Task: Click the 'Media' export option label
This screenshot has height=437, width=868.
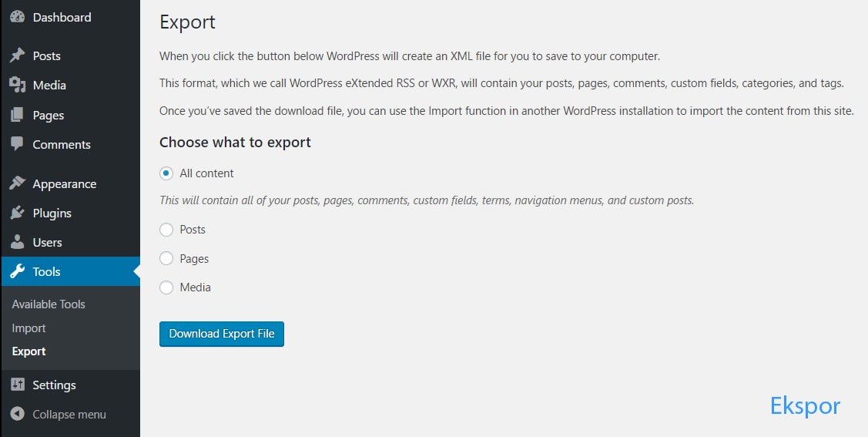Action: pyautogui.click(x=196, y=287)
